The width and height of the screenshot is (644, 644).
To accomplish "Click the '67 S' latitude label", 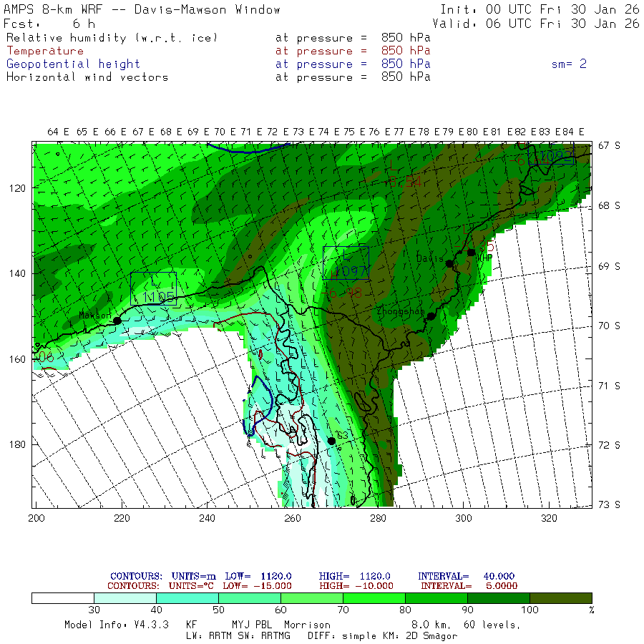I will [x=609, y=145].
